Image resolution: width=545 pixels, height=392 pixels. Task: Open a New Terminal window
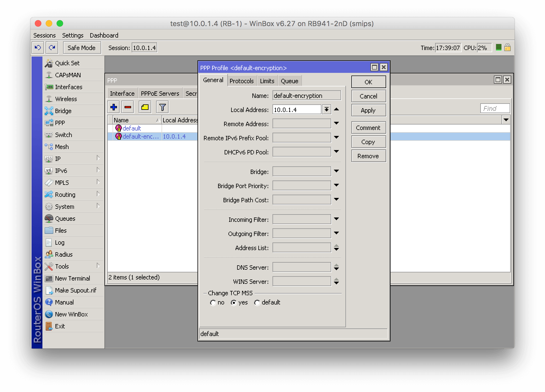(72, 278)
